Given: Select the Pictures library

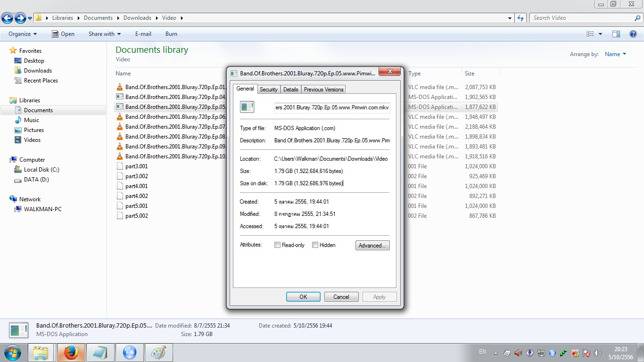Looking at the screenshot, I should point(34,130).
